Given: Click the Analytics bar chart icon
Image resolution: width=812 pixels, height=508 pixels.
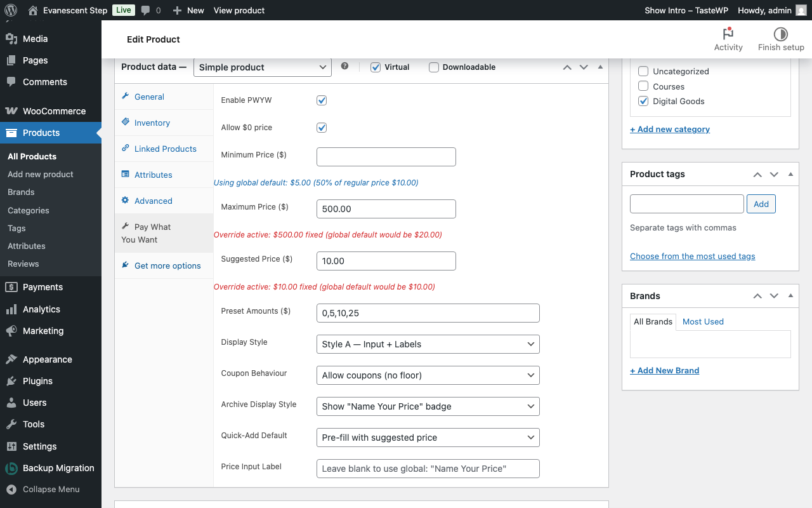Looking at the screenshot, I should pos(11,309).
